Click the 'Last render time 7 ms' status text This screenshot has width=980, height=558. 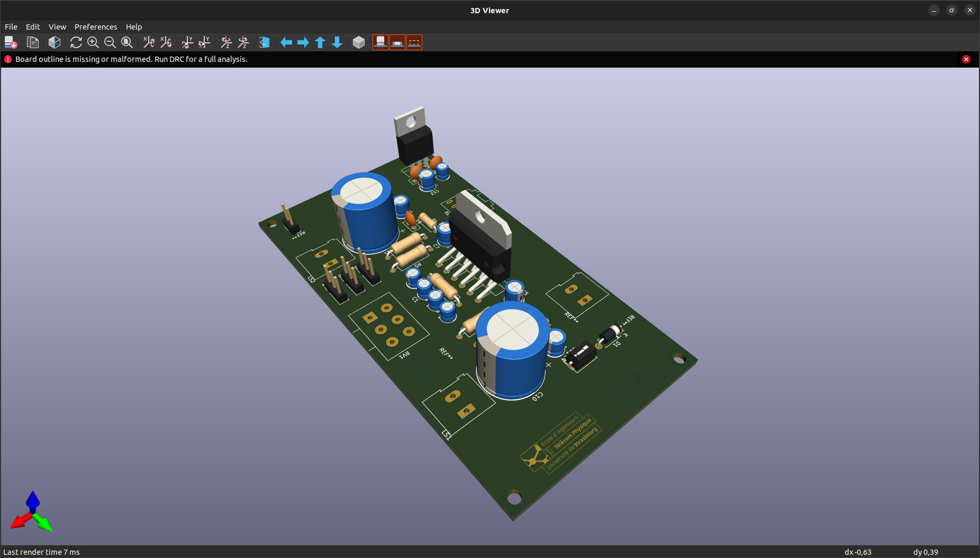pos(41,552)
